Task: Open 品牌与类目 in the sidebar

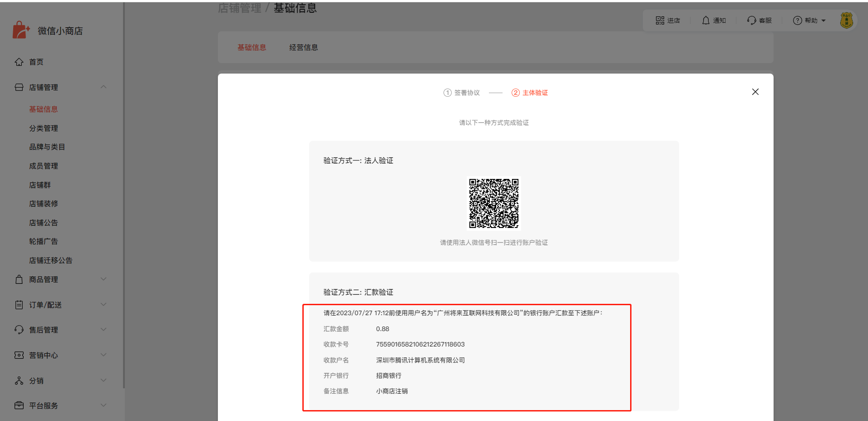Action: pyautogui.click(x=47, y=147)
